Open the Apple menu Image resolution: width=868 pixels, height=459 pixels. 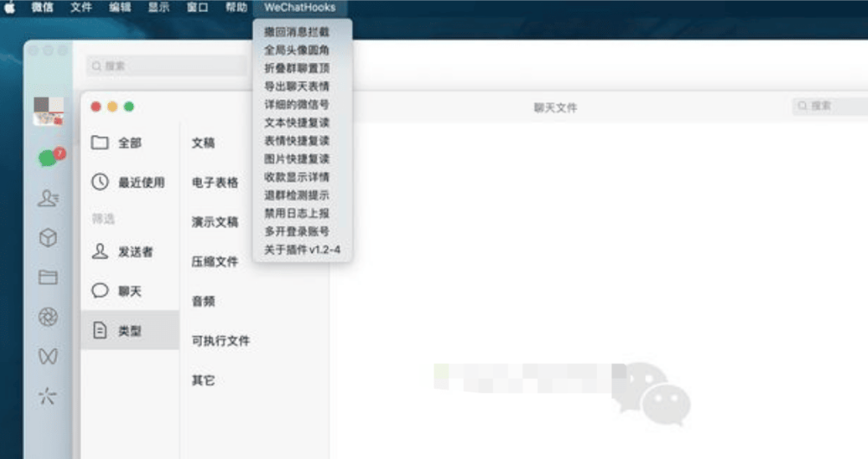10,8
